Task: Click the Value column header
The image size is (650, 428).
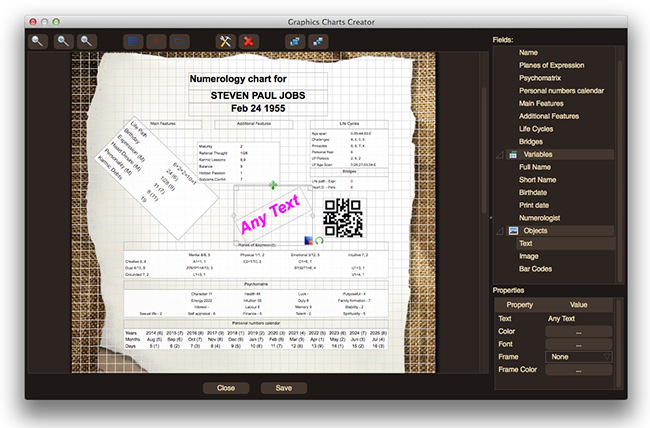Action: tap(578, 305)
